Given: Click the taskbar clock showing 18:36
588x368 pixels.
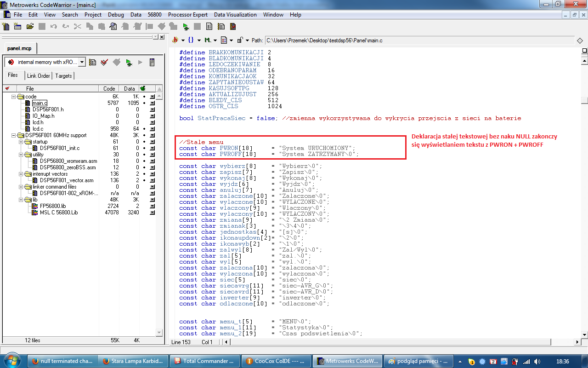Looking at the screenshot, I should pos(562,361).
